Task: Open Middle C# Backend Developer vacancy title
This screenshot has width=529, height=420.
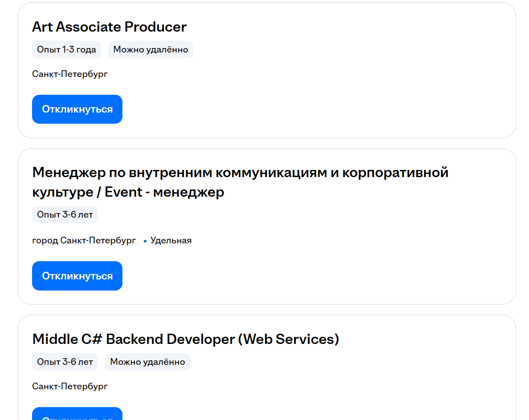Action: click(186, 339)
